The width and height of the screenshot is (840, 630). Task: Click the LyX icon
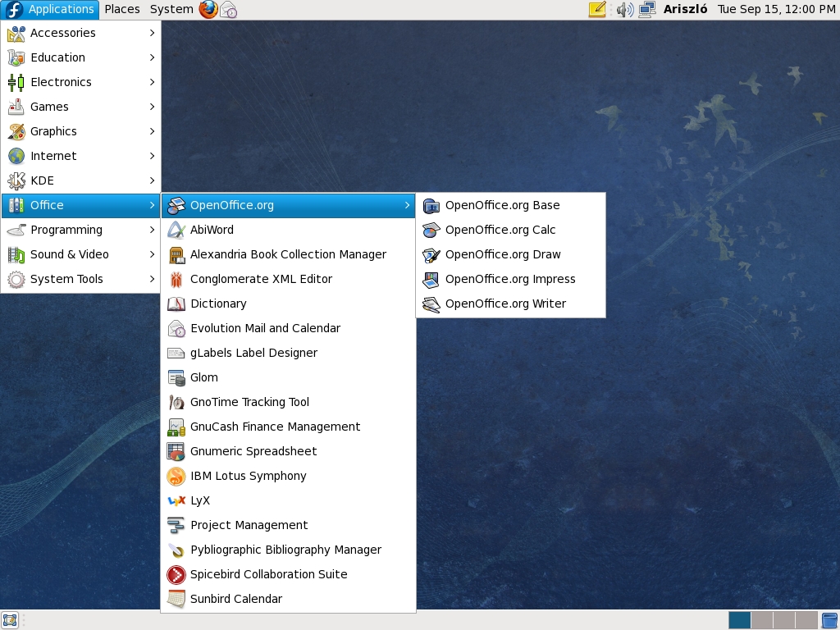(176, 501)
